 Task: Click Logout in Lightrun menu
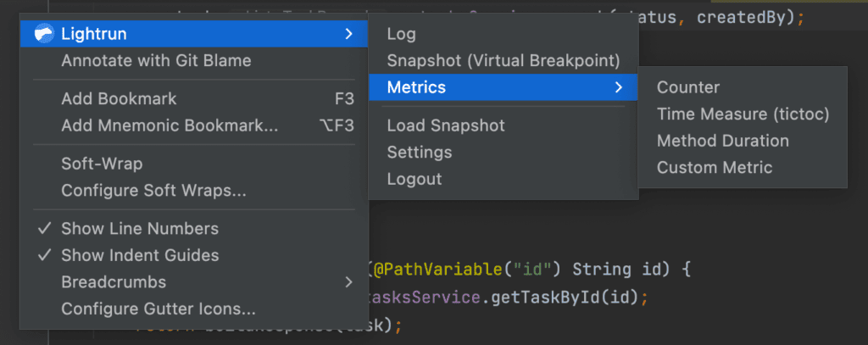coord(414,179)
